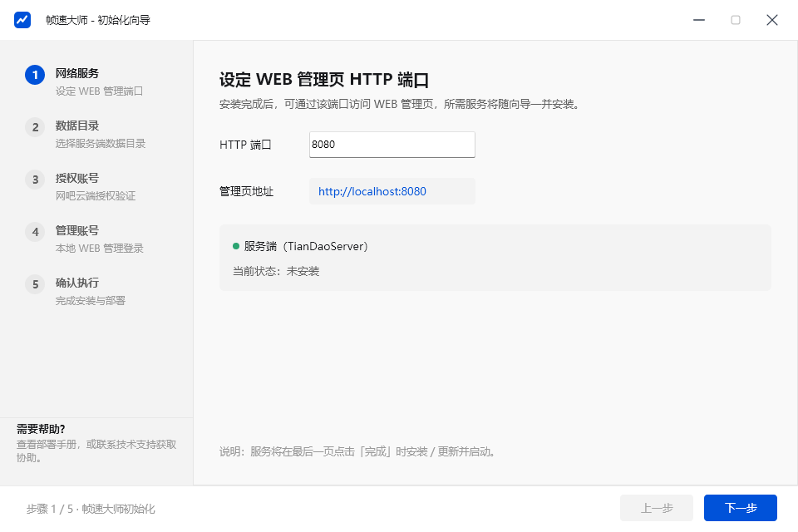798x532 pixels.
Task: Click the 需要帮助? heading
Action: 41,429
